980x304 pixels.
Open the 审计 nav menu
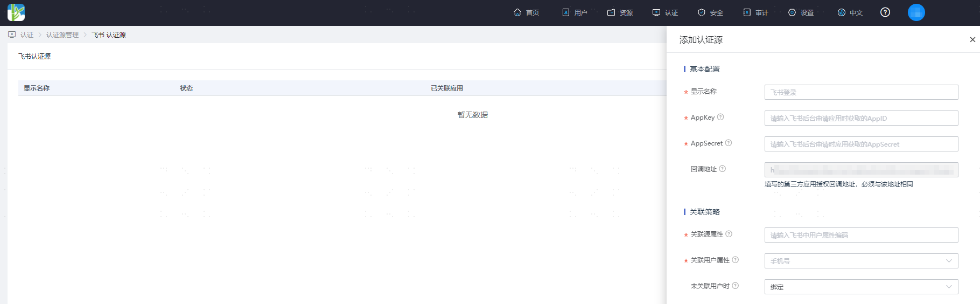click(x=755, y=12)
